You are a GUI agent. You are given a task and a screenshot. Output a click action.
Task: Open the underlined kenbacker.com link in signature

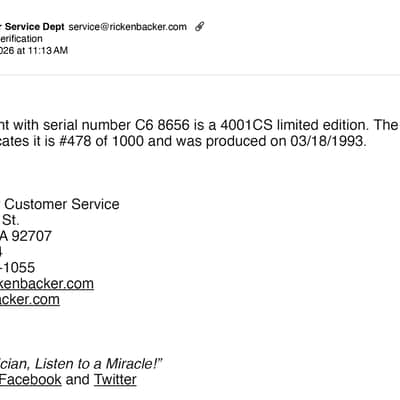(47, 284)
